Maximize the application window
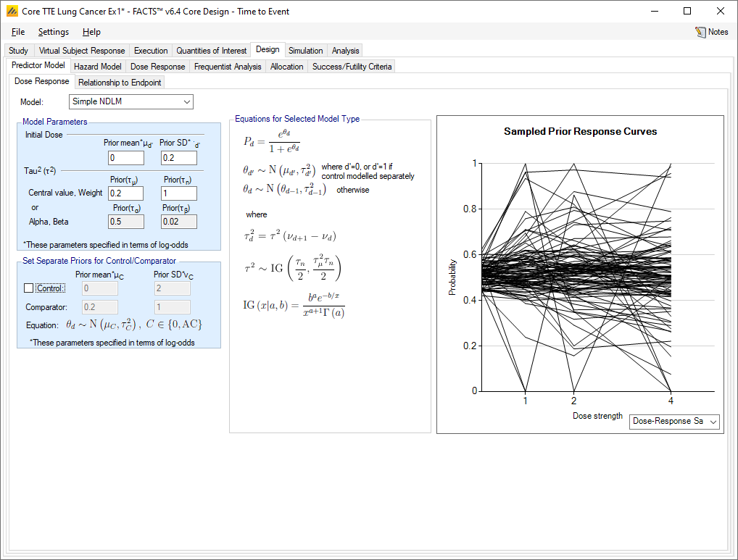The height and width of the screenshot is (560, 738). click(687, 12)
